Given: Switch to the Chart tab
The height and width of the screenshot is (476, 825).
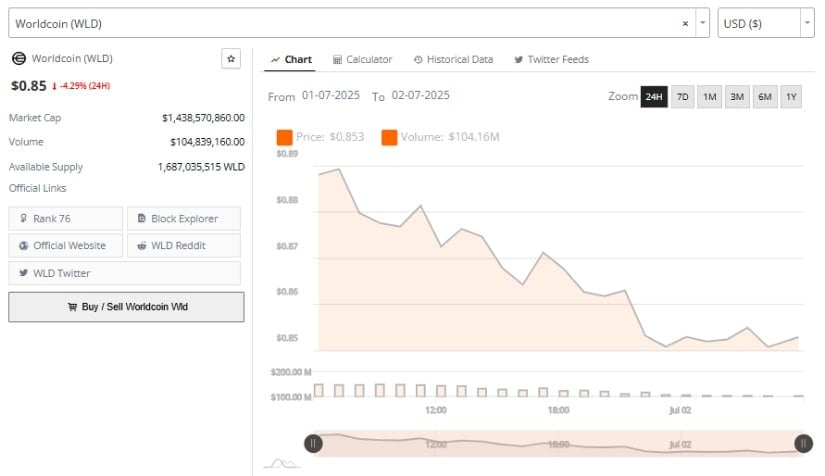Looking at the screenshot, I should [291, 59].
